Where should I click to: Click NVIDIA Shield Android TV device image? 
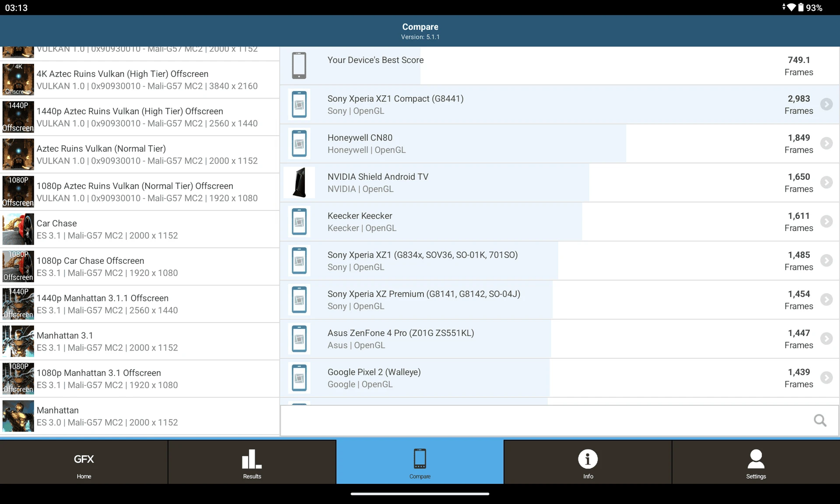pos(299,182)
